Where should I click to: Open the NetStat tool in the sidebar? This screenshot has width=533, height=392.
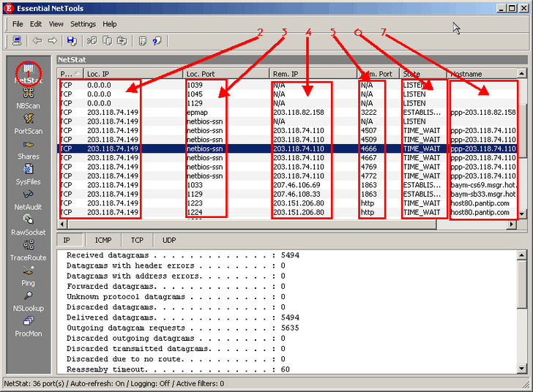click(x=29, y=74)
